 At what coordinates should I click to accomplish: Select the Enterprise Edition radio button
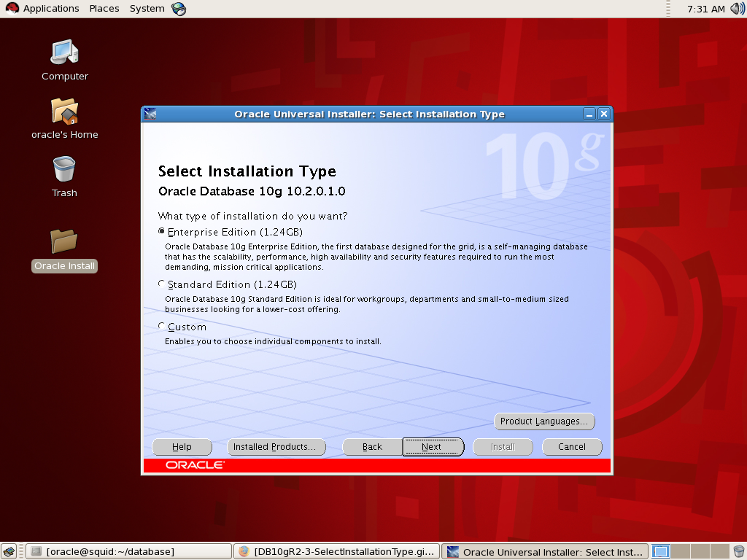[161, 231]
